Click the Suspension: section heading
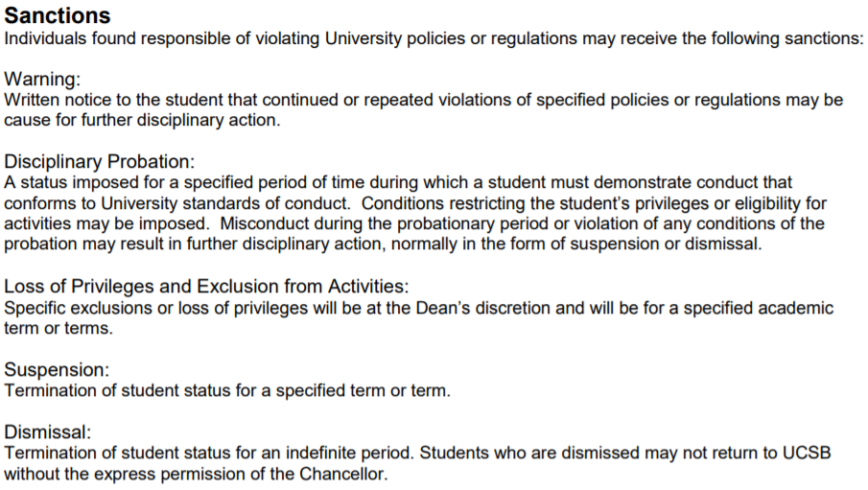Image resolution: width=868 pixels, height=490 pixels. [57, 369]
